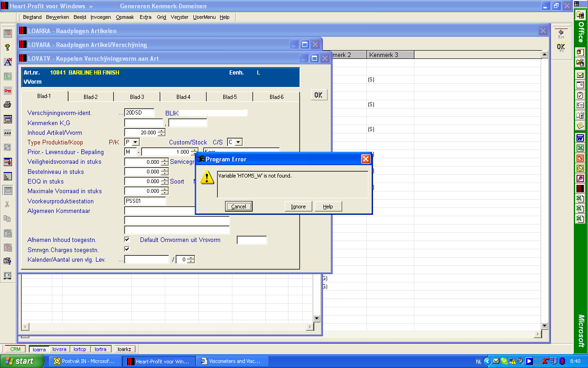The image size is (588, 368).
Task: Click the scissors cut icon
Action: [7, 205]
